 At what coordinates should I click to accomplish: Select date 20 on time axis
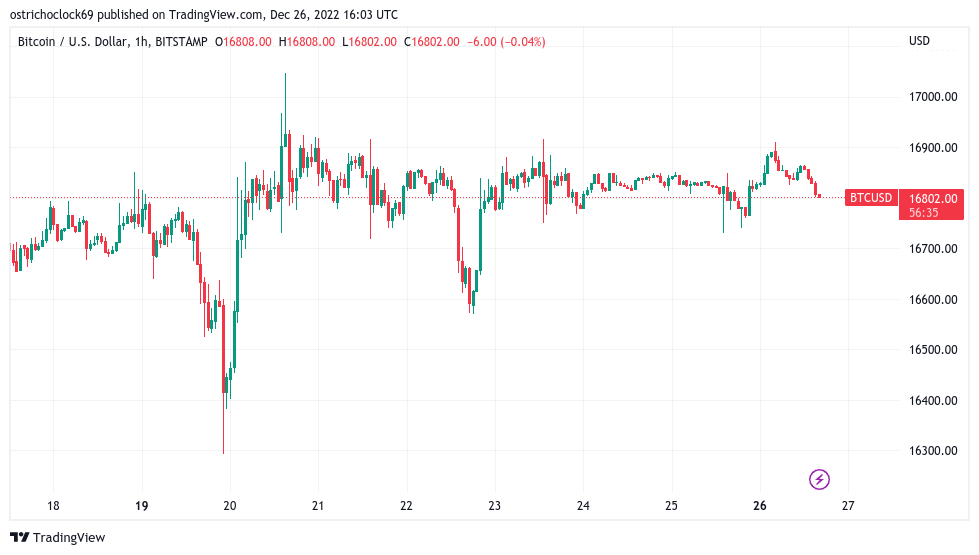click(x=230, y=506)
